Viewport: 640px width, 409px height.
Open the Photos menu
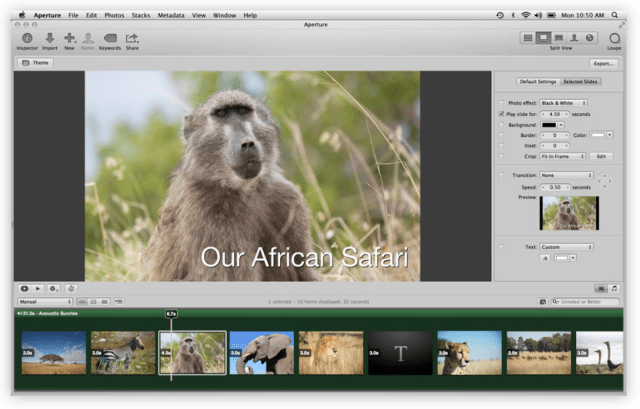(x=114, y=15)
